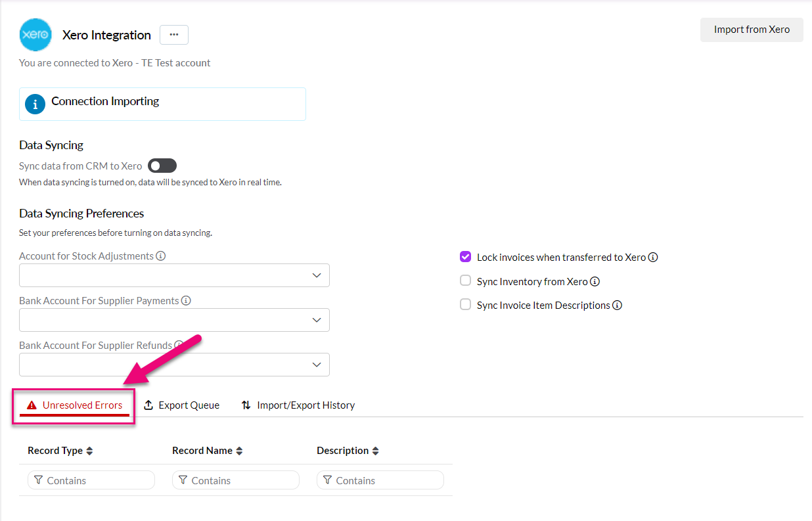Click the Connection Importing status box

click(162, 104)
